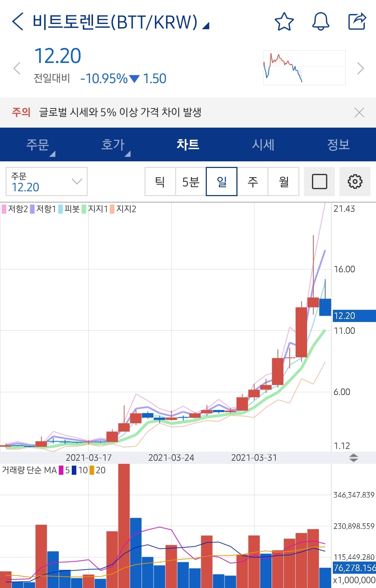
Task: Click the MA 20 orange legend swatch
Action: pyautogui.click(x=92, y=470)
